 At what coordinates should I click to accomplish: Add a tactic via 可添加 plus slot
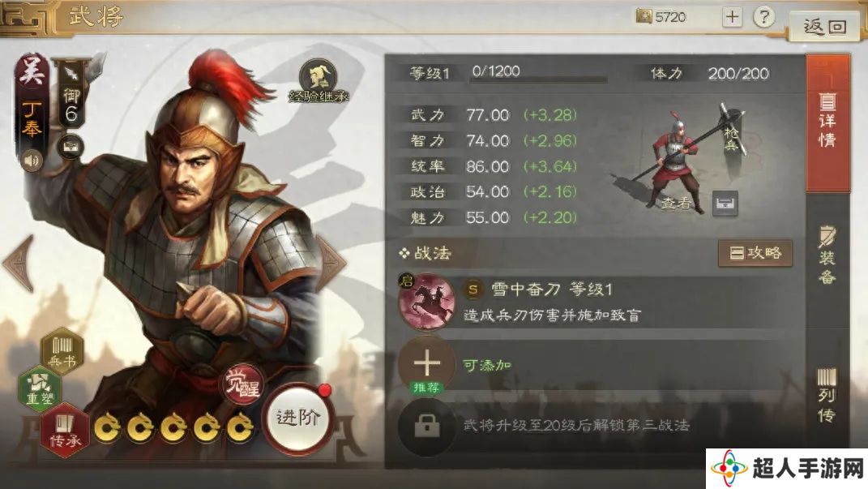(x=427, y=364)
